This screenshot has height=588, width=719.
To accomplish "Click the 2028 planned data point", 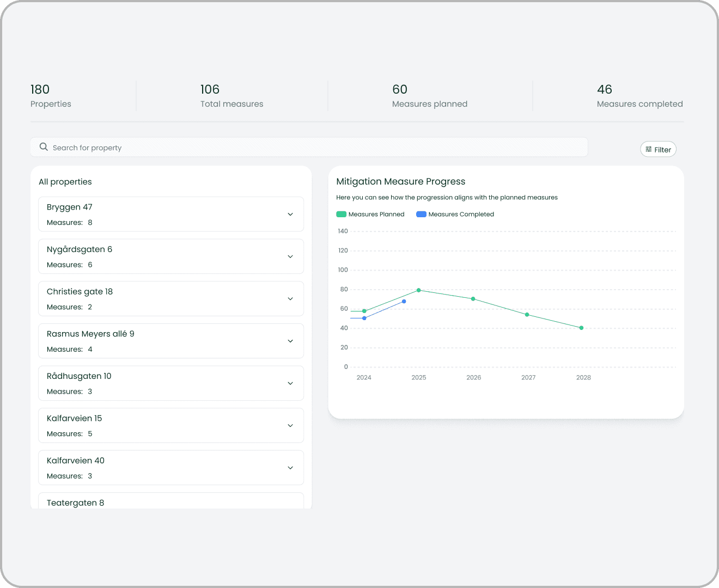I will point(582,328).
